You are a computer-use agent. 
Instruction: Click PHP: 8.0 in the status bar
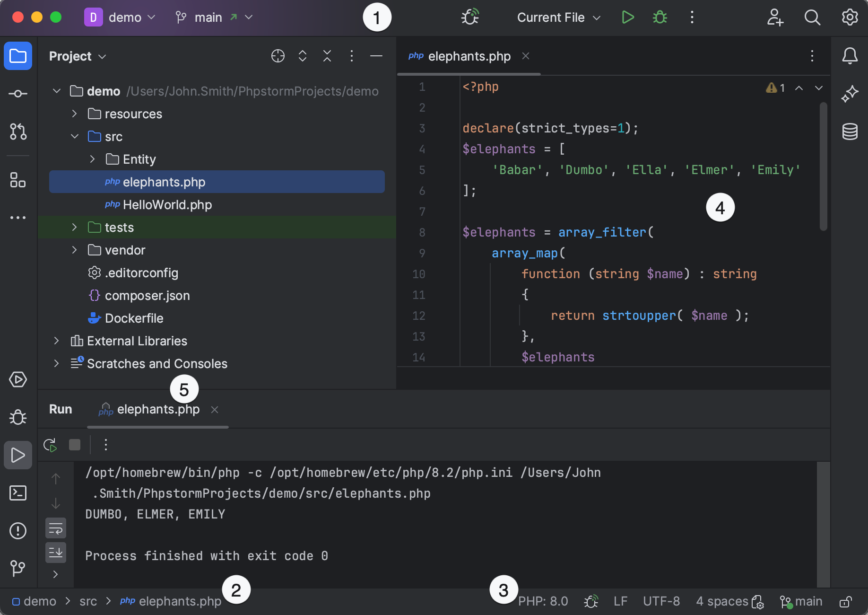544,601
